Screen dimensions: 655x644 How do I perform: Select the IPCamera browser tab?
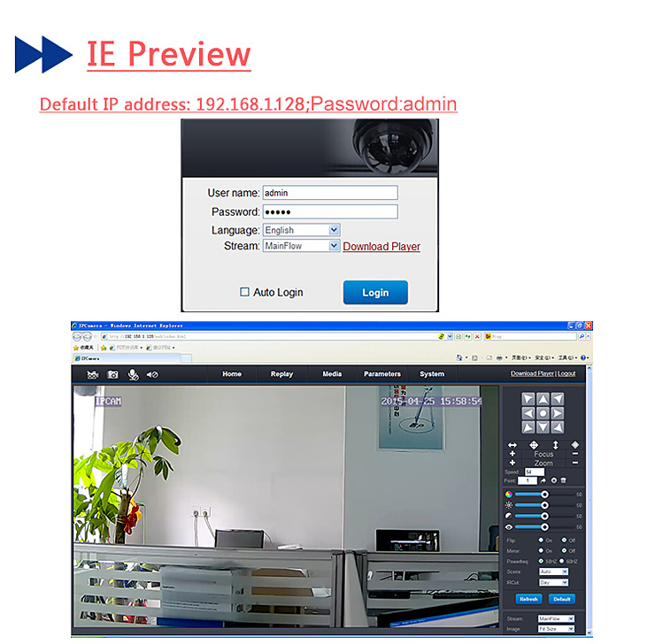point(127,358)
